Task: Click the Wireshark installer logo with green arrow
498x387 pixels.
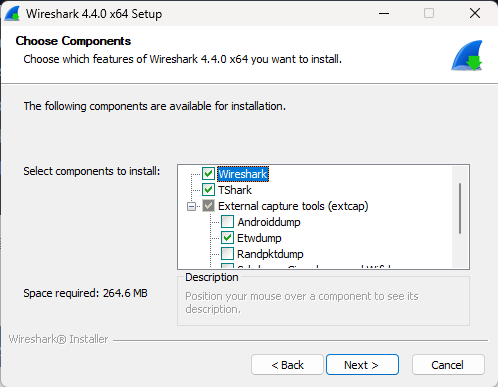Action: pyautogui.click(x=467, y=56)
